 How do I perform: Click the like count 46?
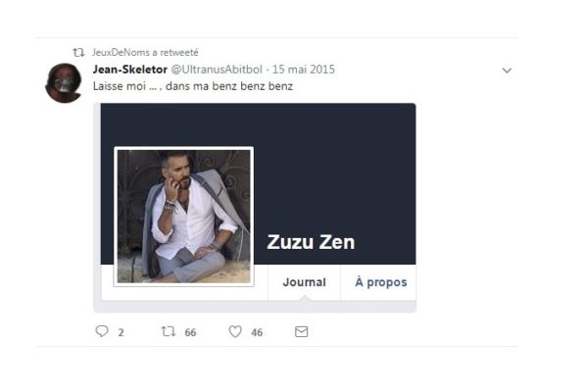tap(257, 332)
